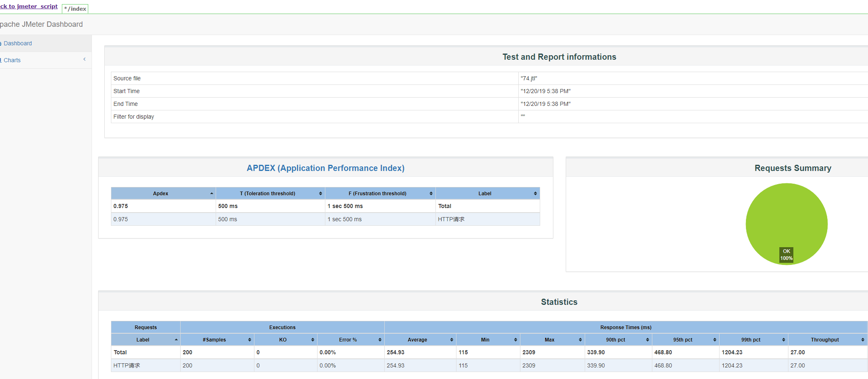Click Response Times (ms) group header

[x=626, y=328]
